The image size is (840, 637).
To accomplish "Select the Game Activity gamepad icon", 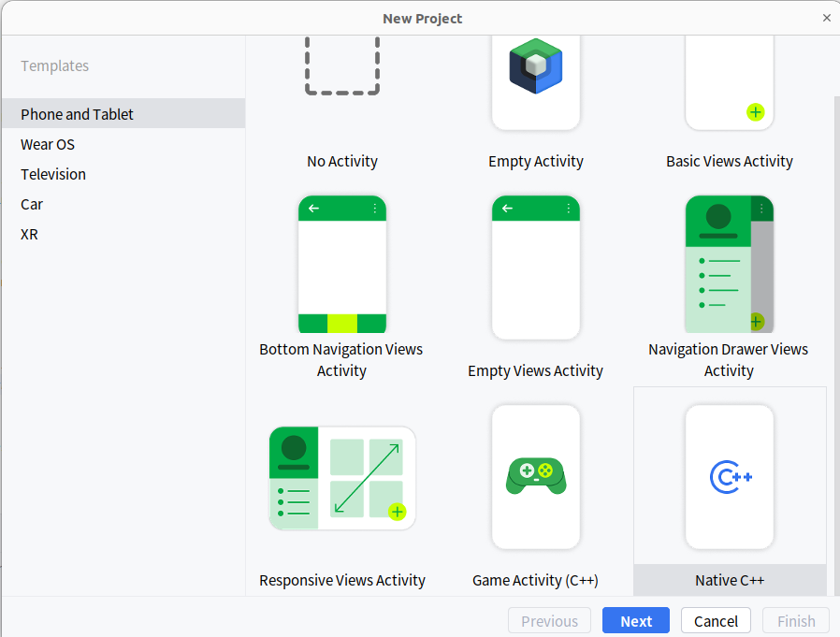I will tap(536, 476).
